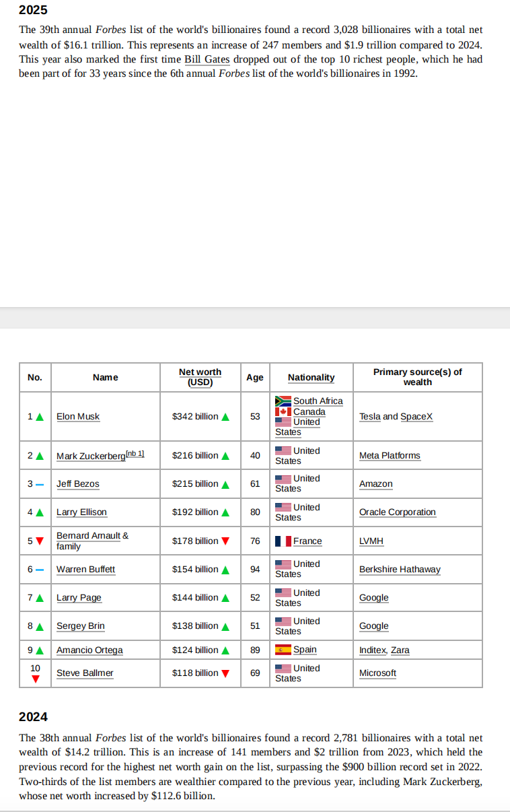The height and width of the screenshot is (812, 510).
Task: Select the Age column header
Action: click(x=255, y=377)
